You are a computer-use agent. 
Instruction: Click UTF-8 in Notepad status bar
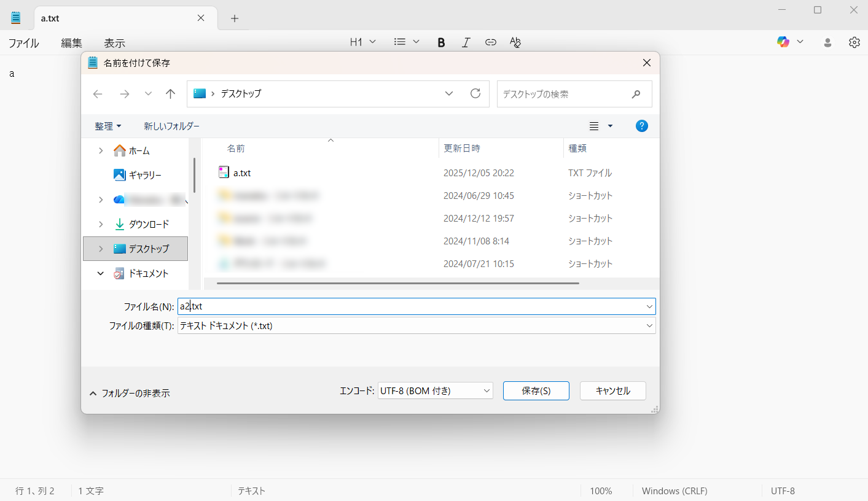pos(783,491)
